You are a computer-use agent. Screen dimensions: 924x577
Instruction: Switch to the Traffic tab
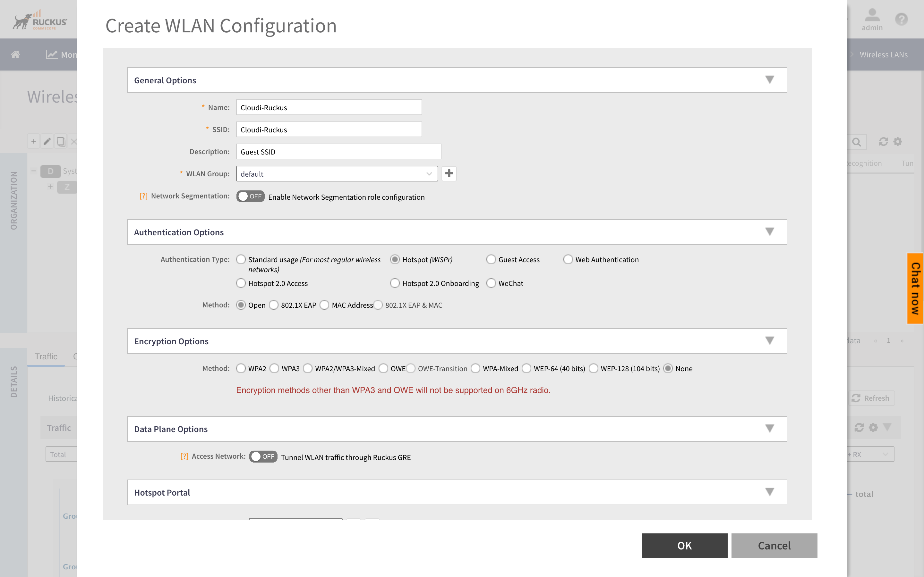click(46, 356)
